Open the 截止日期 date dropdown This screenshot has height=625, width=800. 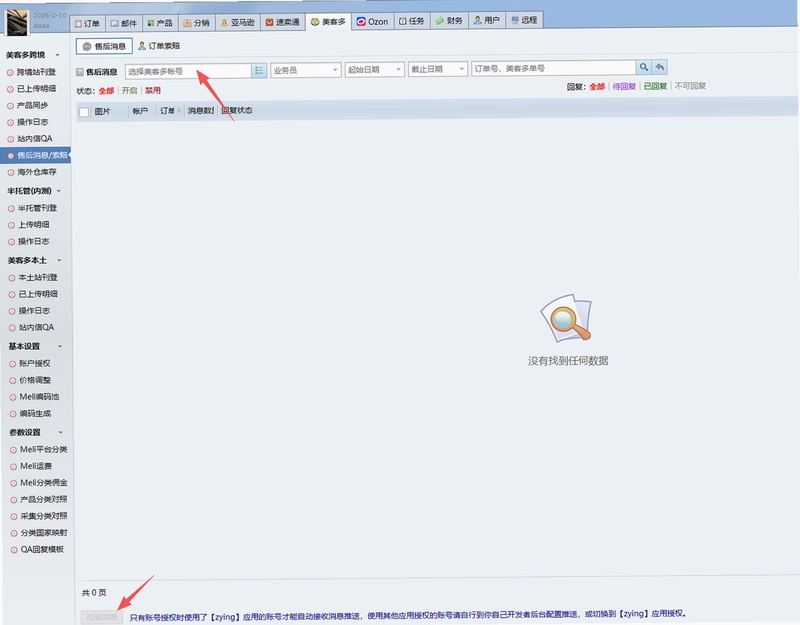438,69
